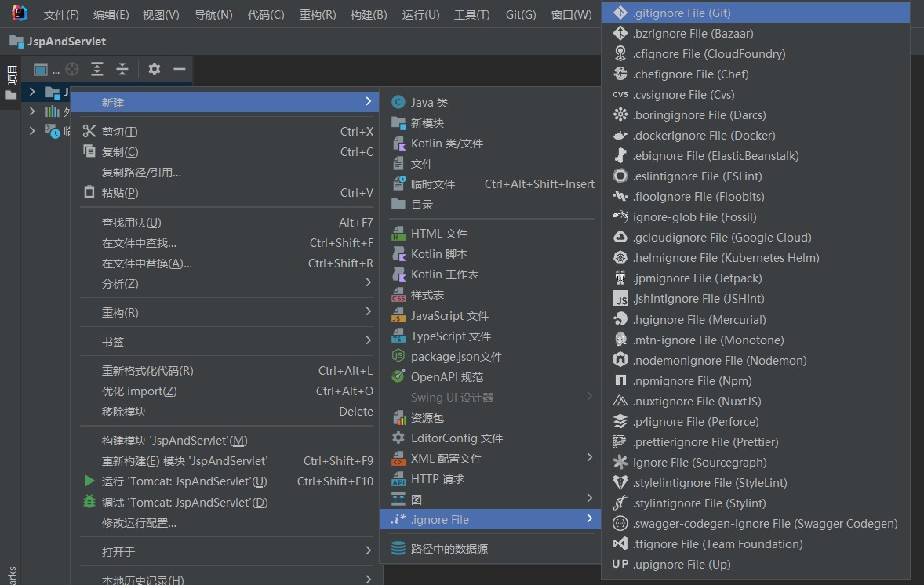Click the Kotlin 类/文件 icon
This screenshot has width=924, height=585.
[398, 144]
